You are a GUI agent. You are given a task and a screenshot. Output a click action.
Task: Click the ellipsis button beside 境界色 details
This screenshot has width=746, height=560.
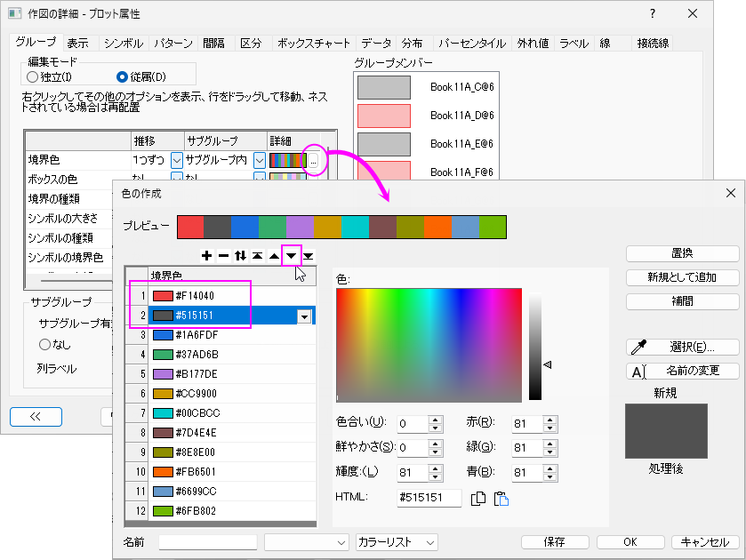click(313, 160)
